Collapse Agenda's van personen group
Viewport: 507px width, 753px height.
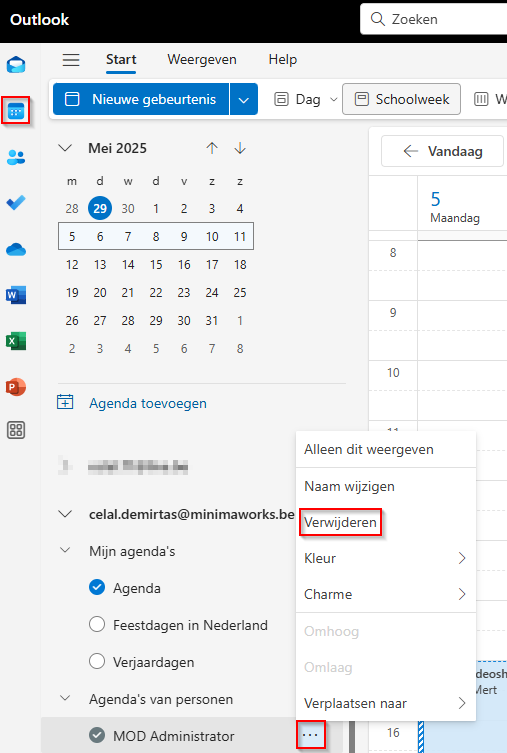click(x=65, y=698)
